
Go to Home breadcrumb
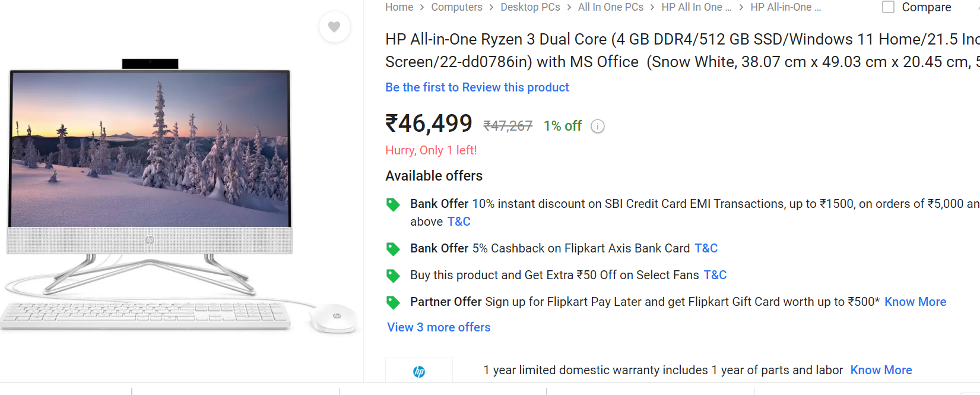399,7
